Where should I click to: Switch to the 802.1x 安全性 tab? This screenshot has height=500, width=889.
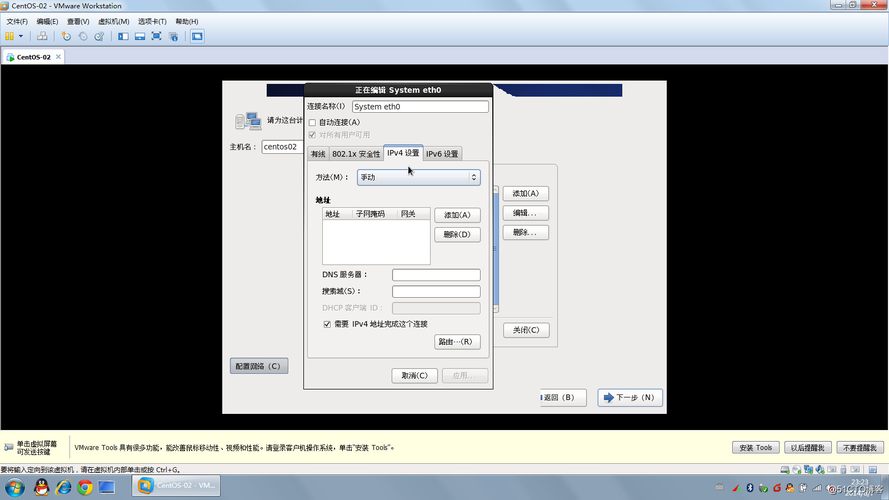(x=356, y=154)
